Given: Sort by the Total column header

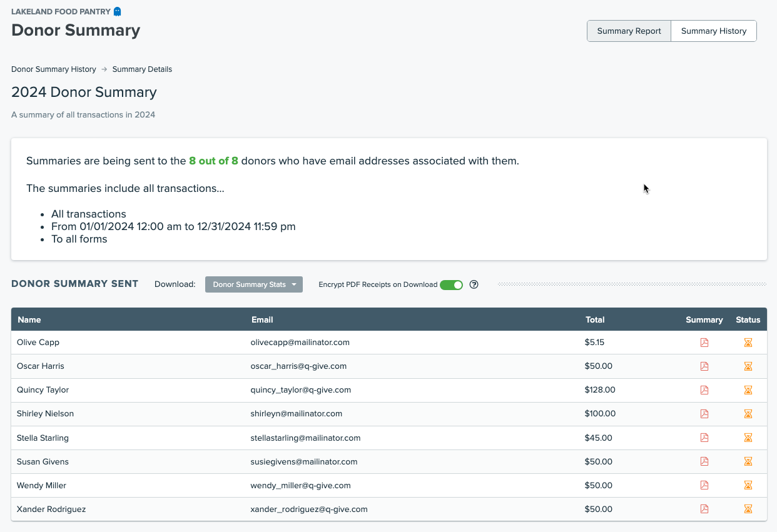Looking at the screenshot, I should 595,319.
